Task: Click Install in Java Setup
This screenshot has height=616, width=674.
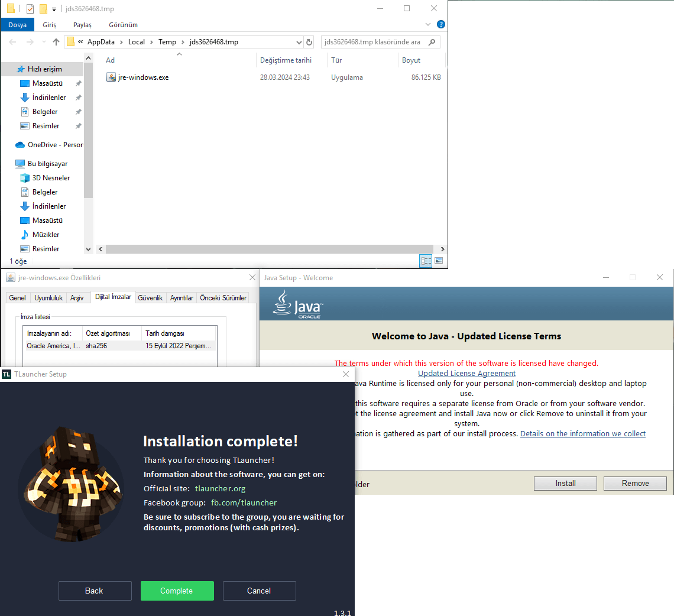Action: 565,484
